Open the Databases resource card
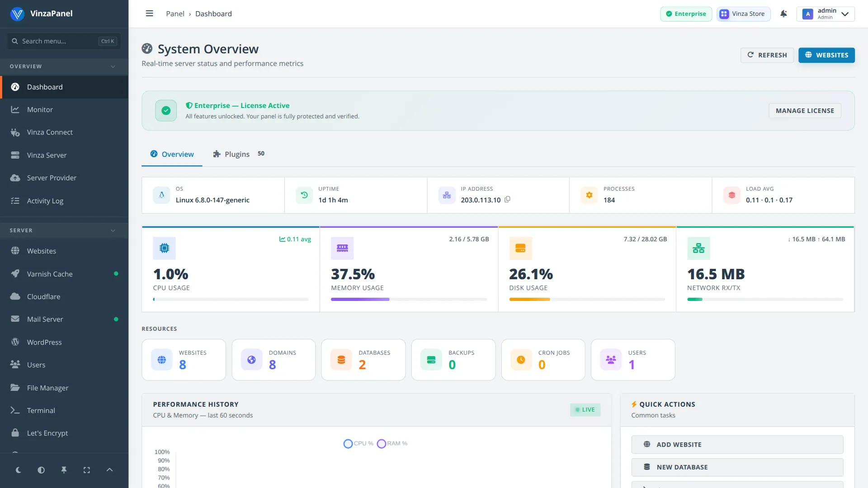 tap(363, 360)
